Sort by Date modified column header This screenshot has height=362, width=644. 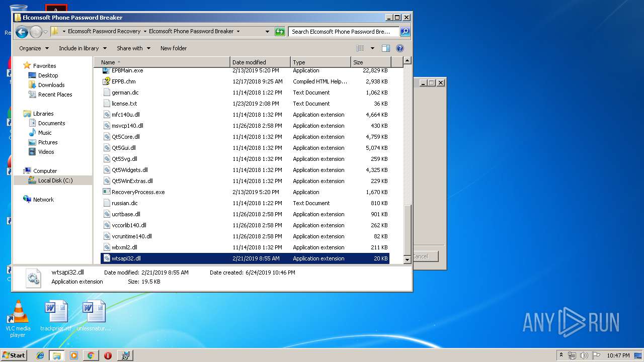pyautogui.click(x=260, y=62)
